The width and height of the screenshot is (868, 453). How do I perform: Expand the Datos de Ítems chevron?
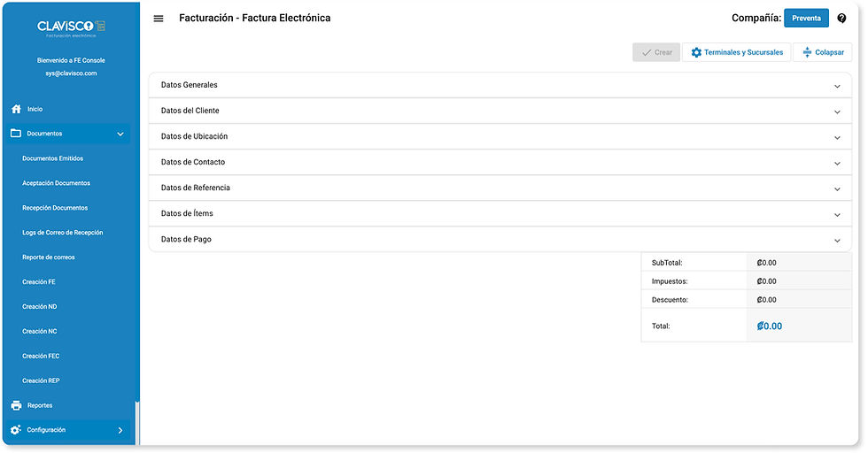(x=837, y=215)
